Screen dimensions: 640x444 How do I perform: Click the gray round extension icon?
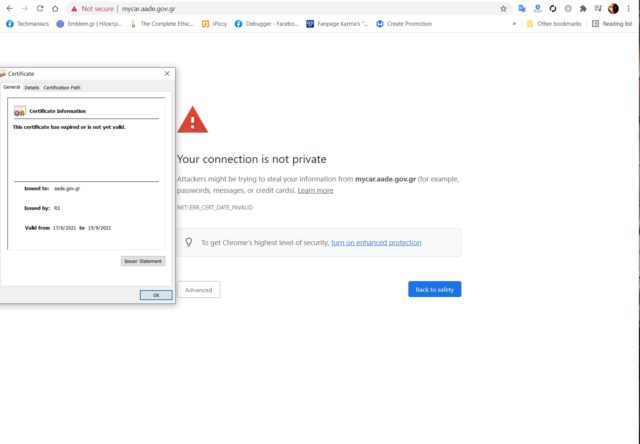[x=568, y=9]
